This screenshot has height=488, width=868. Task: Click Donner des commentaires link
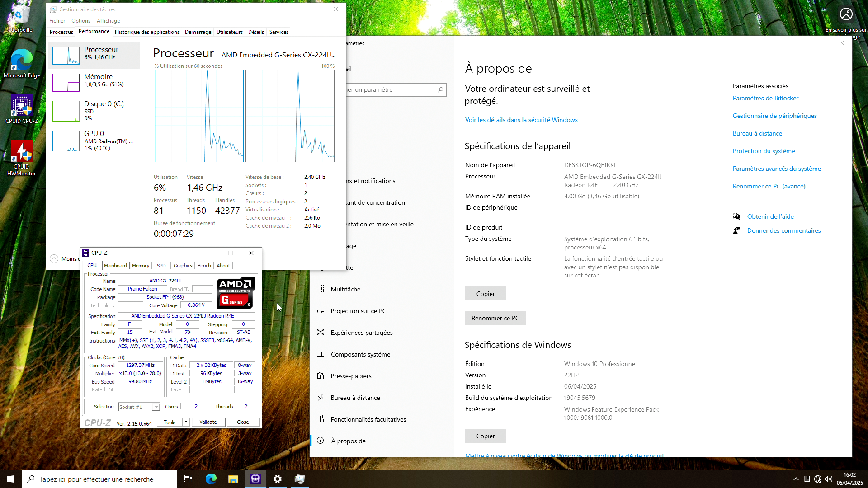click(783, 230)
